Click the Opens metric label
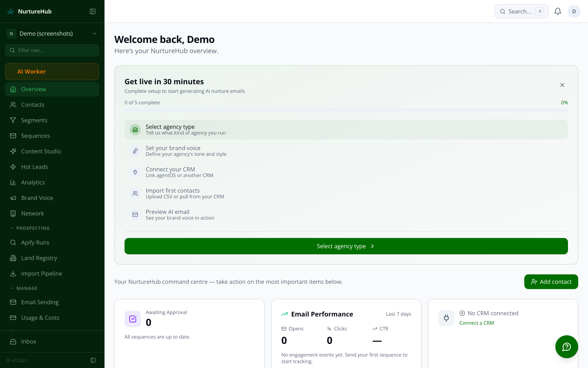The height and width of the screenshot is (368, 588). pyautogui.click(x=296, y=329)
